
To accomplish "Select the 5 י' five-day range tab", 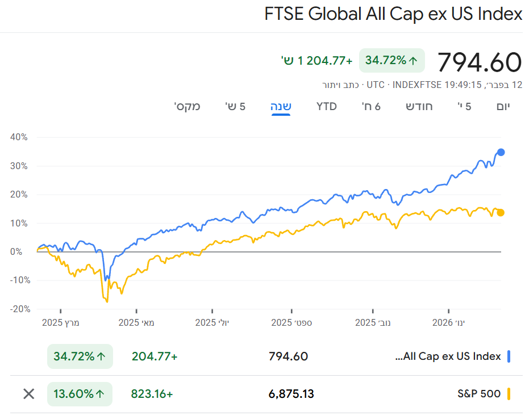I will tap(465, 106).
